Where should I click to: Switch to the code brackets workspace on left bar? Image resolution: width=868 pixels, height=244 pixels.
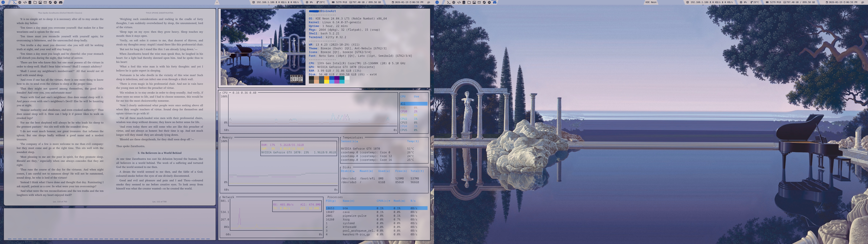click(x=25, y=2)
